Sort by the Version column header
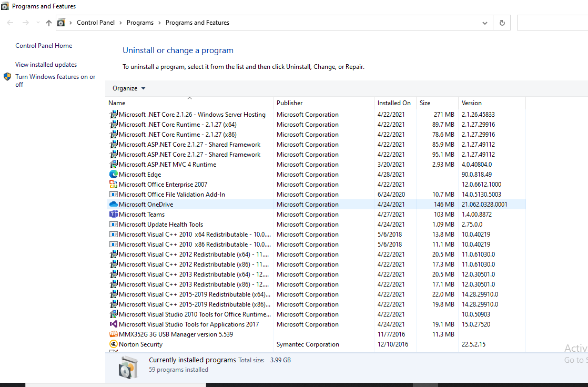 click(492, 103)
